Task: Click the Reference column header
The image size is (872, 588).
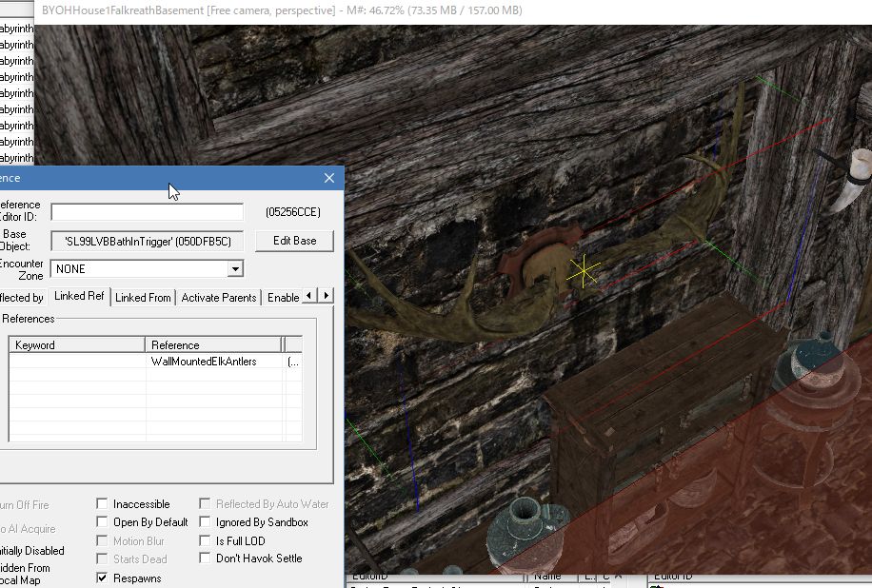Action: (x=213, y=345)
